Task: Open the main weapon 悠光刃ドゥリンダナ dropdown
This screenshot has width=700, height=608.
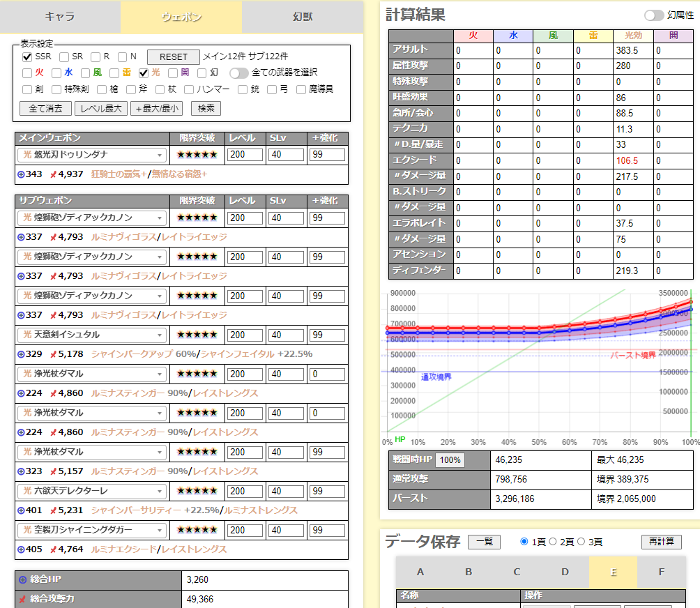Action: (x=92, y=154)
